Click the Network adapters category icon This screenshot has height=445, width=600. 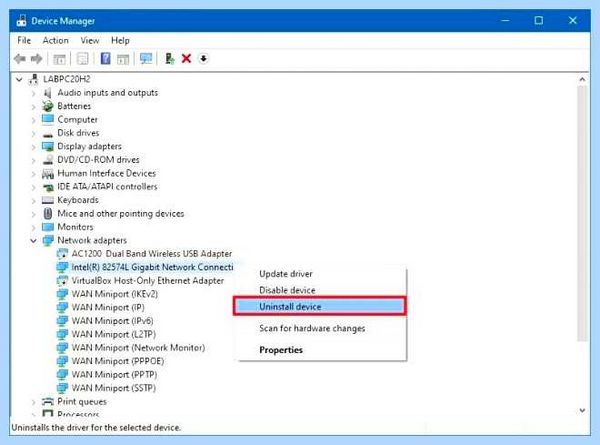[47, 241]
